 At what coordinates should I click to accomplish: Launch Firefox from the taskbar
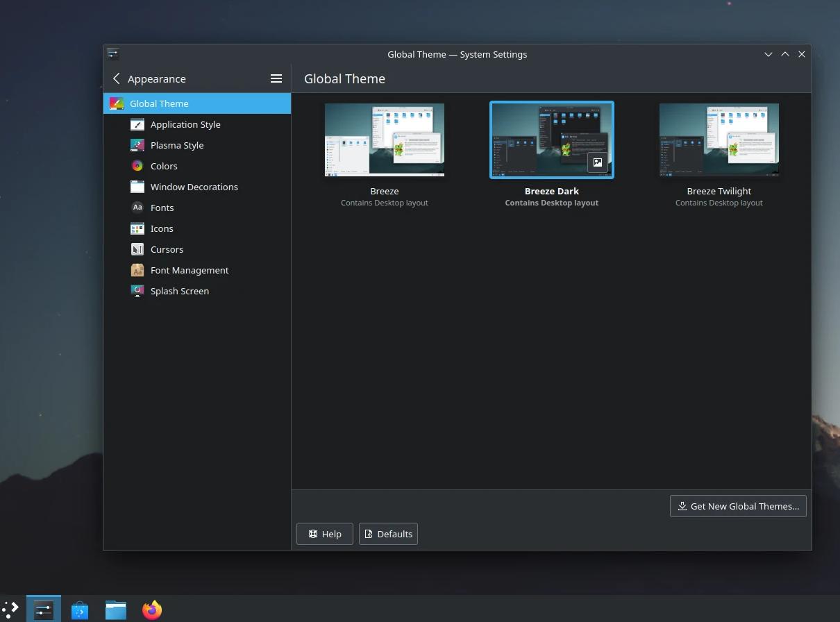pyautogui.click(x=151, y=610)
